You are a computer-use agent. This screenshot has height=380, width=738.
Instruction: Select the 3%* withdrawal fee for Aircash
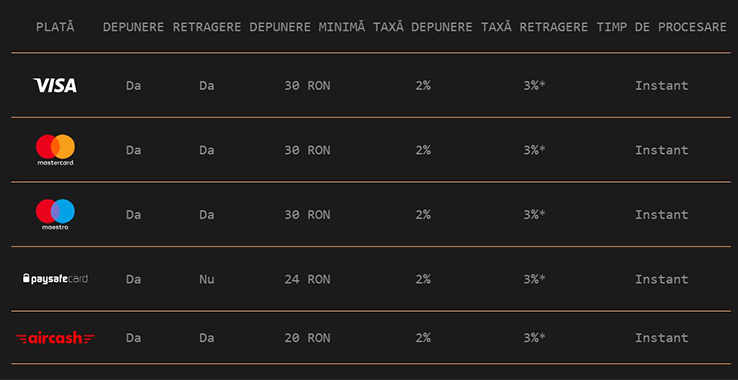pos(534,338)
